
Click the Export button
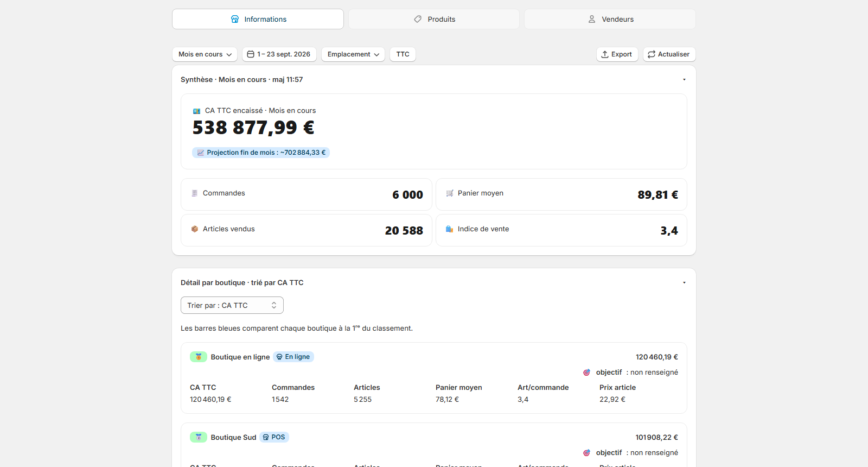pos(617,54)
